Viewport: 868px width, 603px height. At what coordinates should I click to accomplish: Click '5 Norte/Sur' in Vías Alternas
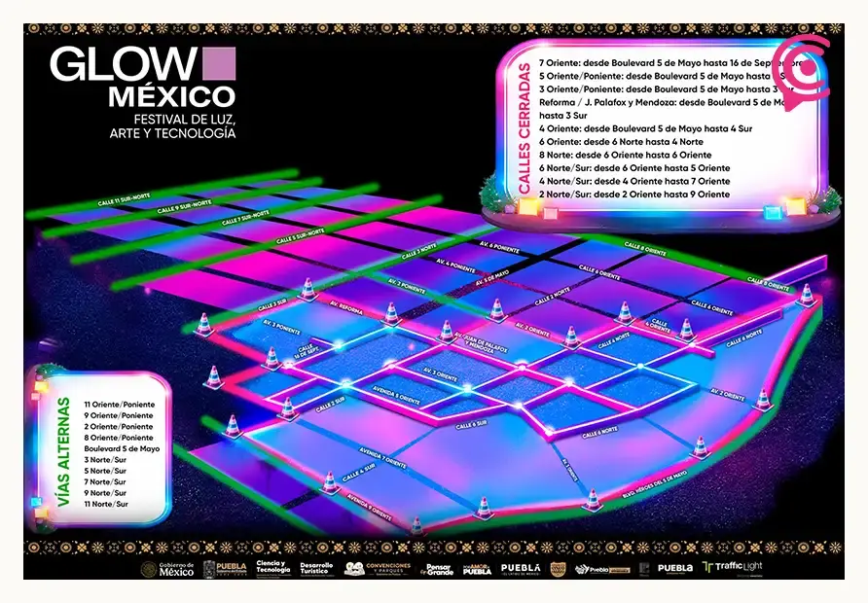click(105, 472)
